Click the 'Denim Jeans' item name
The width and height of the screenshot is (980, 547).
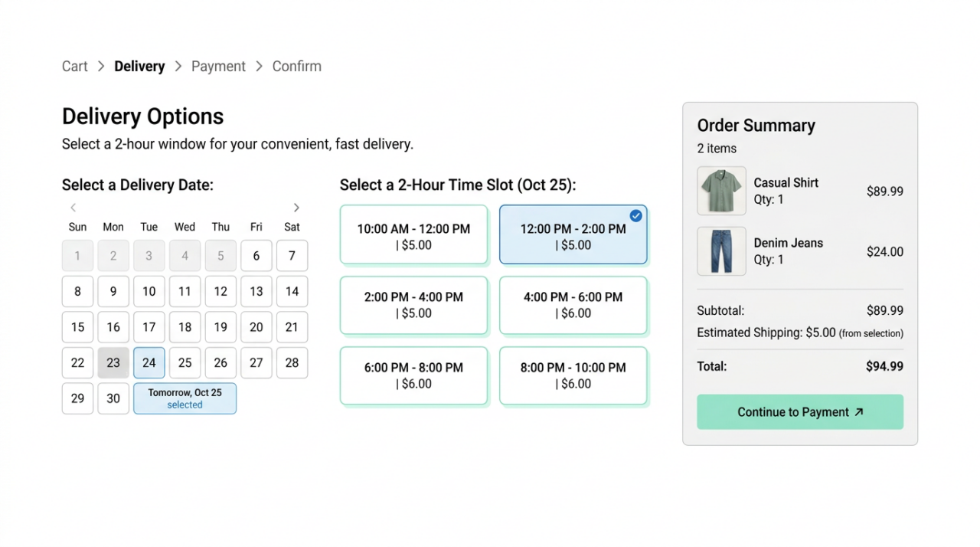click(x=788, y=243)
